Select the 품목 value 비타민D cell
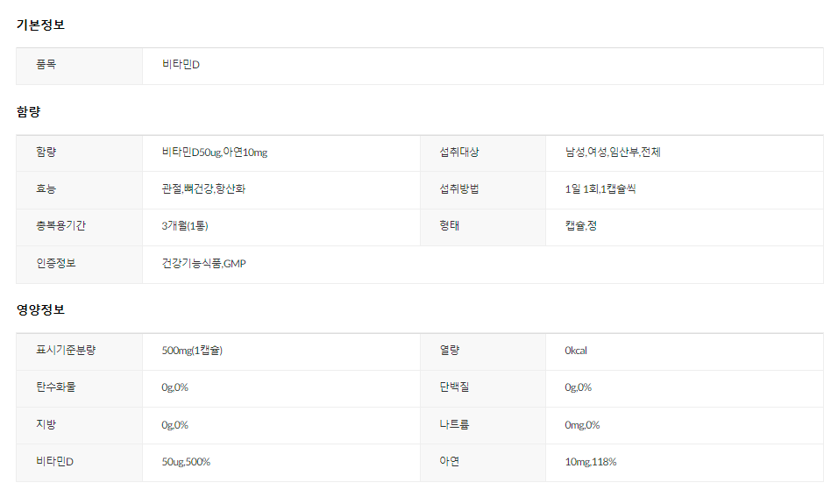Screen dimensions: 838x504 click(181, 65)
